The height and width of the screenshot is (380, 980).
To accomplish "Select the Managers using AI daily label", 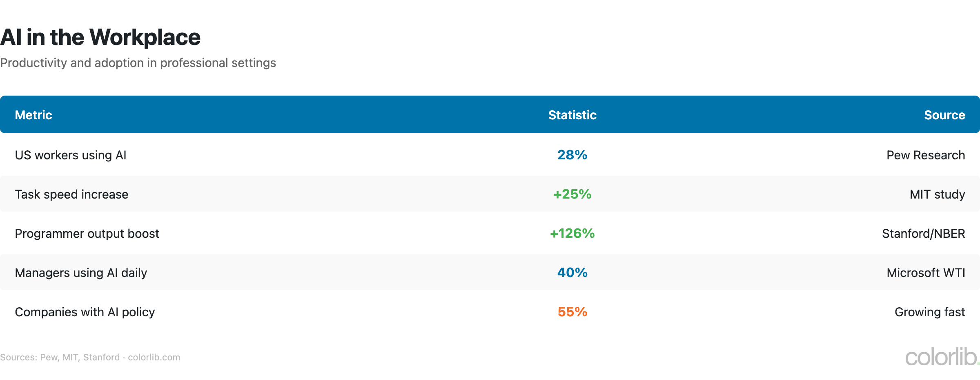I will 81,273.
